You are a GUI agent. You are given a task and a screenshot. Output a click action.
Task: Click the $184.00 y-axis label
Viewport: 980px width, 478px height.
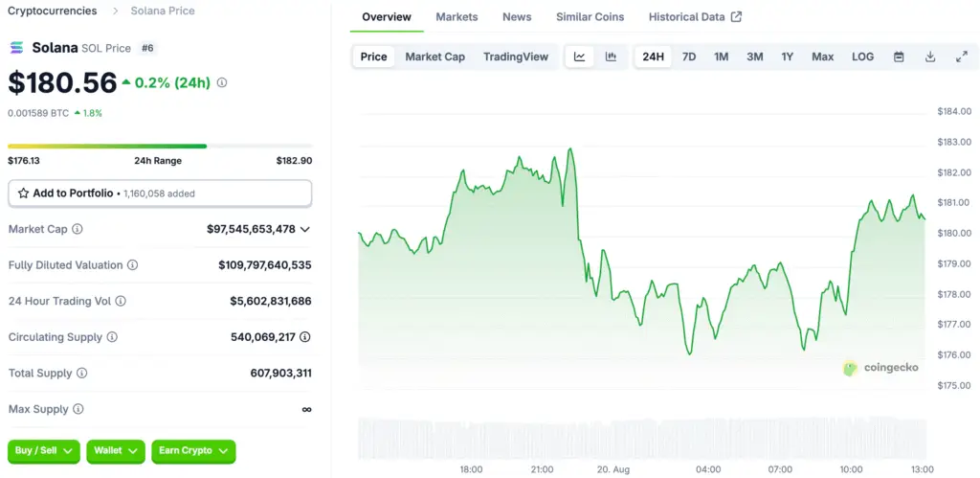[x=954, y=111]
